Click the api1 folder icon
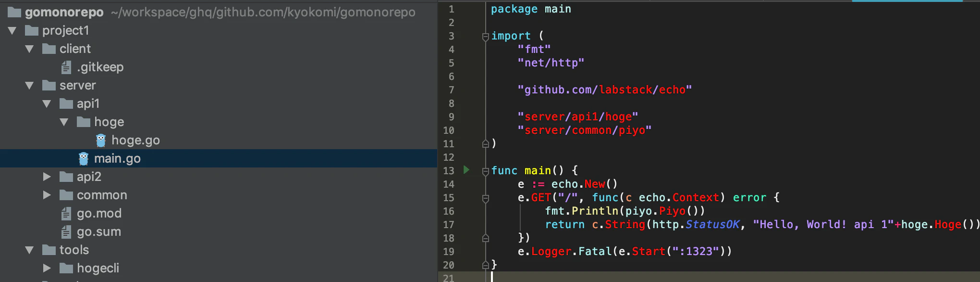The height and width of the screenshot is (282, 980). pos(66,103)
